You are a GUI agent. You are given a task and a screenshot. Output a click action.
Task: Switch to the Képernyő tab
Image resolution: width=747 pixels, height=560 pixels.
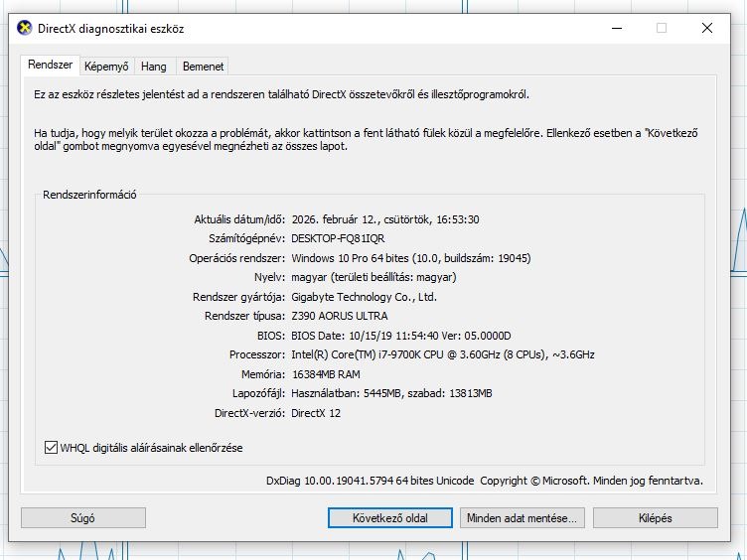pyautogui.click(x=106, y=67)
